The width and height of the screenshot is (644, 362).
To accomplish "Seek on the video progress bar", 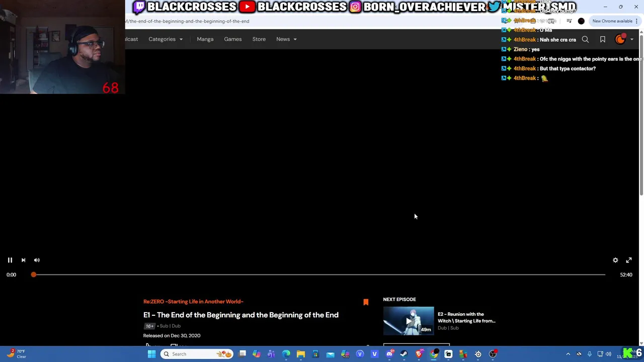I will click(x=319, y=275).
